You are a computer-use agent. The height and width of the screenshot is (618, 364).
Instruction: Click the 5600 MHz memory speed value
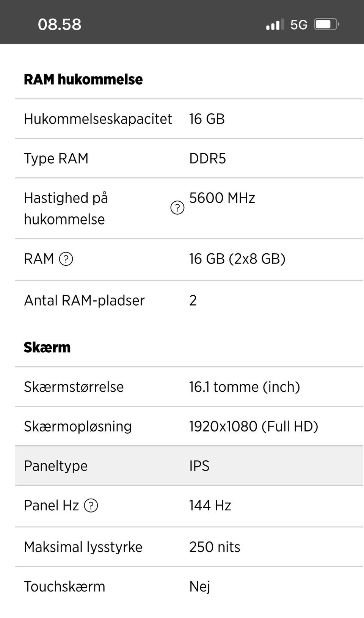tap(222, 198)
